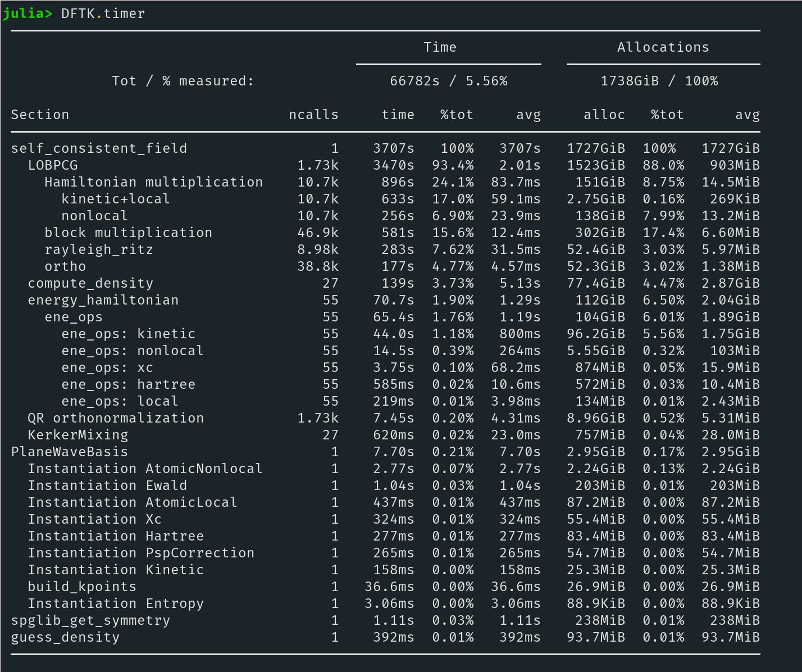
Task: Select the 7.45s time for QR orthonormalization
Action: click(x=394, y=418)
